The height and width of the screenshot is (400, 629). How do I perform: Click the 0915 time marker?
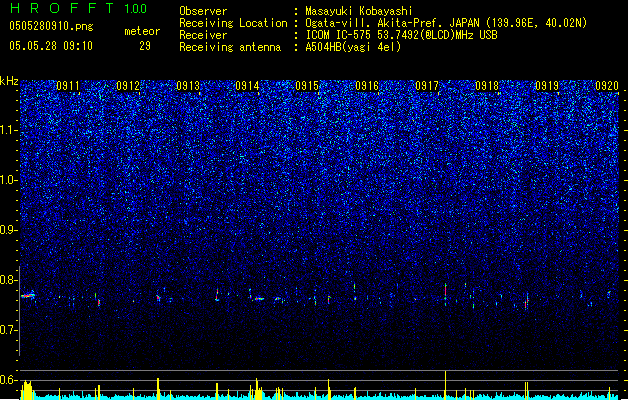[307, 86]
